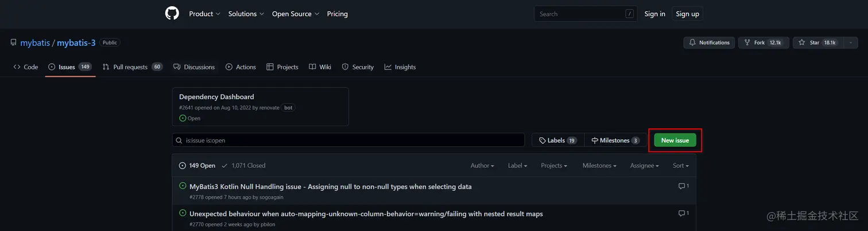Viewport: 868px width, 231px height.
Task: Show the 1,071 Closed issues
Action: click(243, 166)
